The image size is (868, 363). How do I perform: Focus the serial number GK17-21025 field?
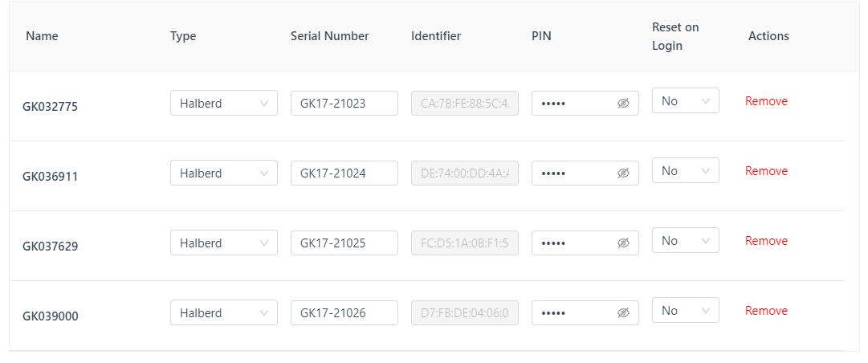[x=344, y=243]
